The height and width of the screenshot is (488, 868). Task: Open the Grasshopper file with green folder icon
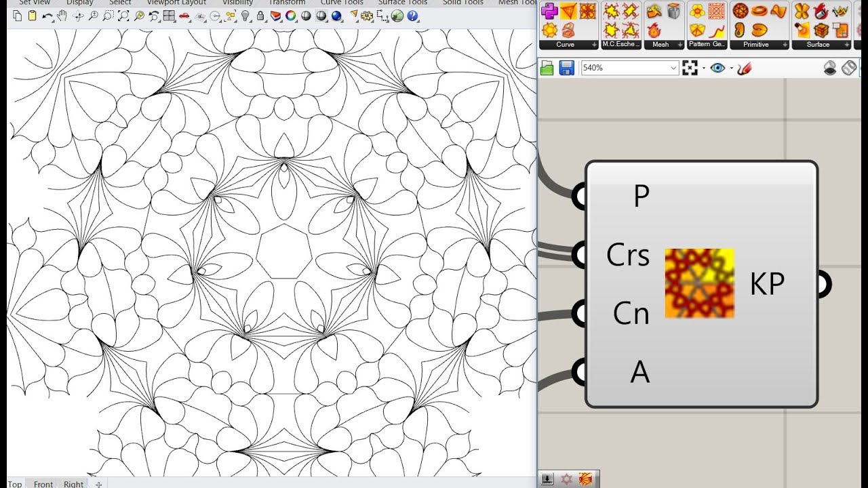[547, 68]
